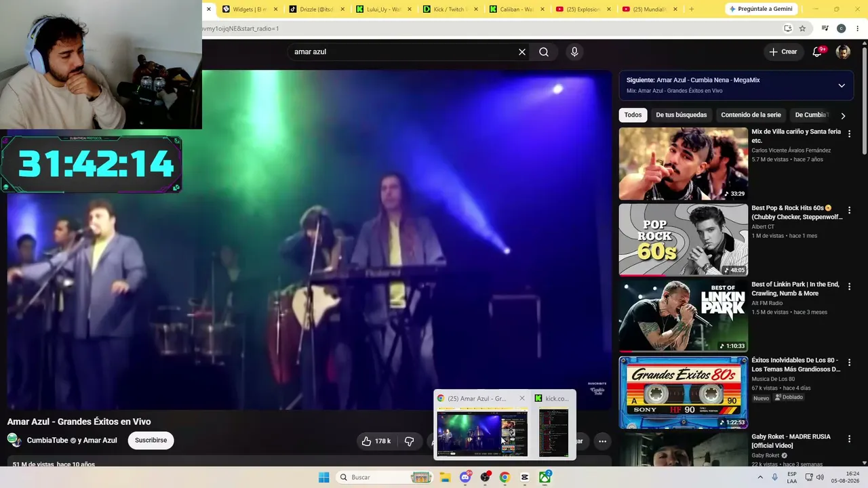Open the Linkin Park video thumbnail
868x488 pixels.
coord(684,317)
